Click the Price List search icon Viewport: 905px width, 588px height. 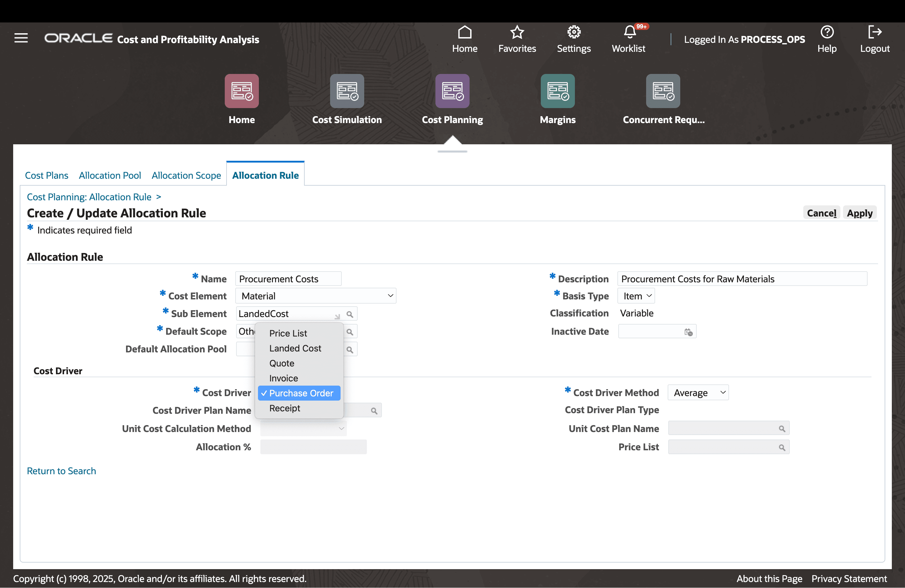tap(781, 448)
